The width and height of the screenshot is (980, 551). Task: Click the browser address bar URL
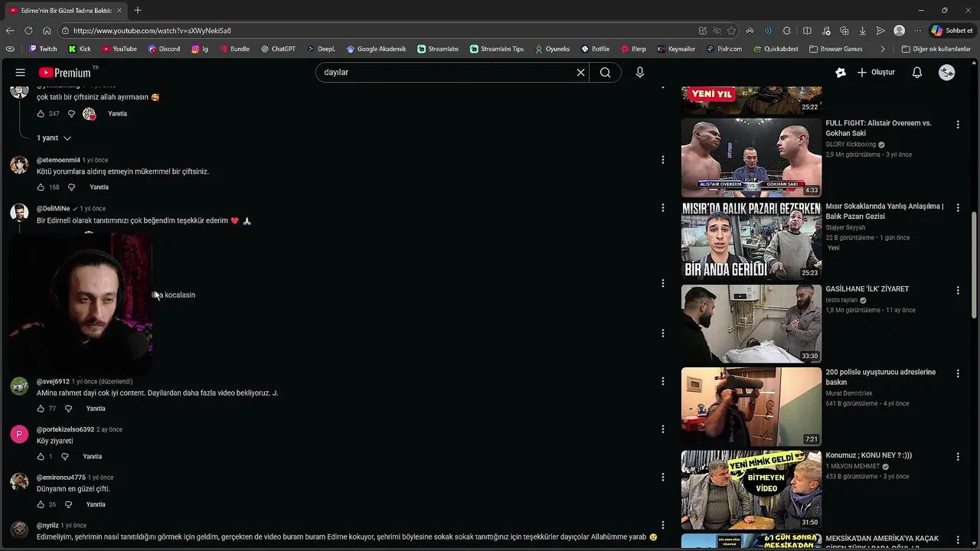tap(152, 31)
